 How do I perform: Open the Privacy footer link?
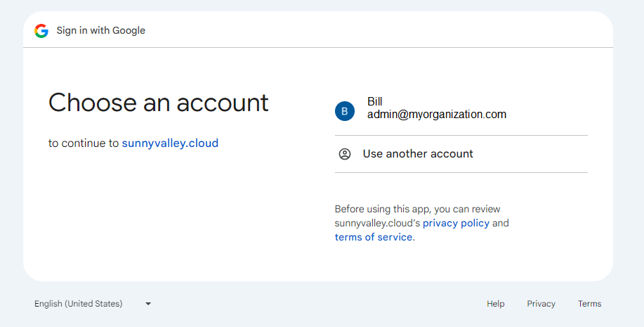click(541, 304)
